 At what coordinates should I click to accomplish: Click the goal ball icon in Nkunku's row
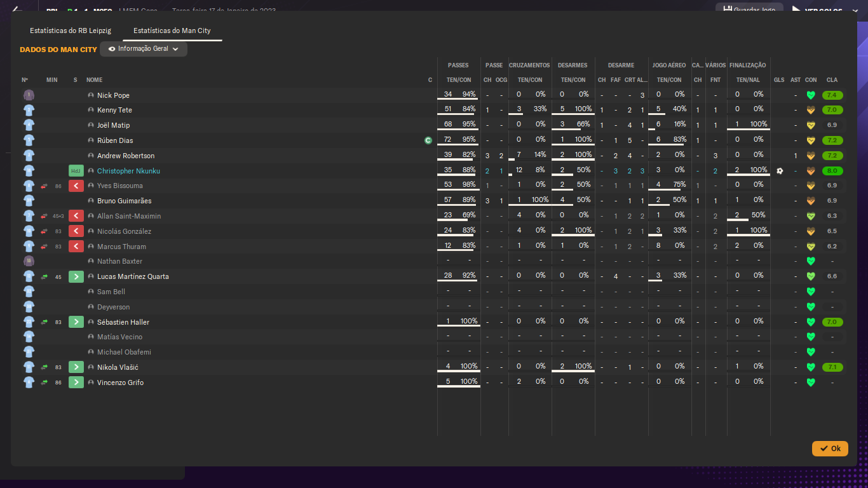pos(780,171)
